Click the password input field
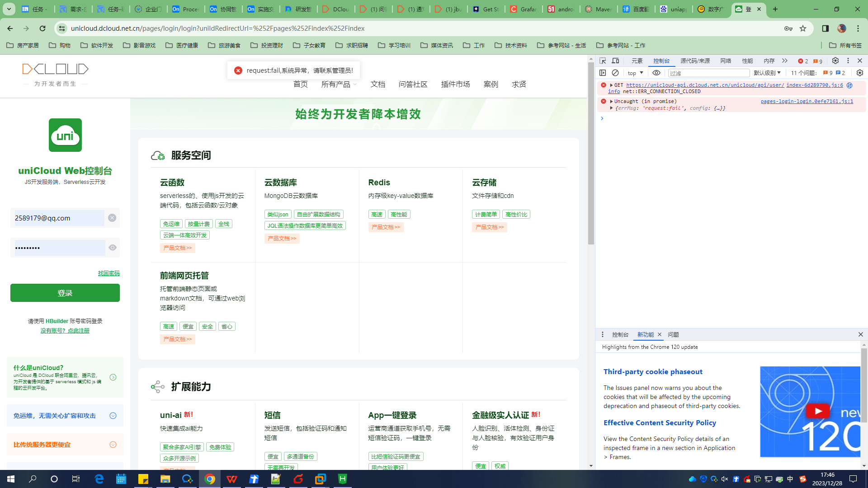 point(60,248)
